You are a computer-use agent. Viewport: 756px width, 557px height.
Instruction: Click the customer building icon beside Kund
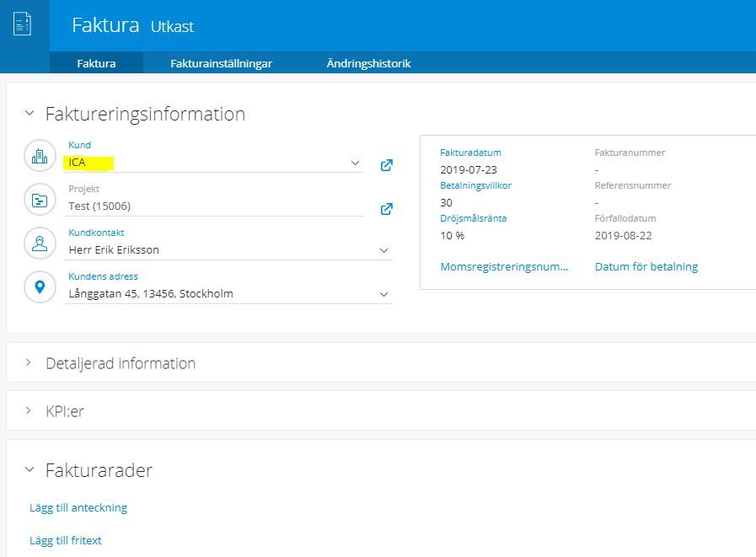coord(40,156)
